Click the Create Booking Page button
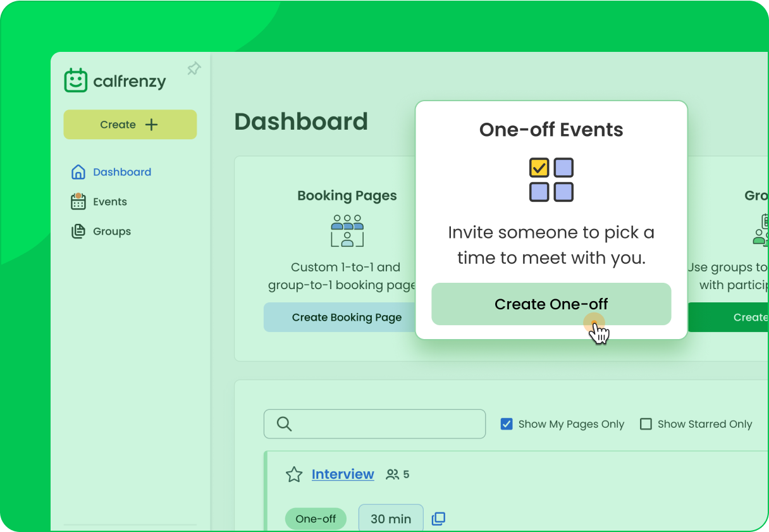The height and width of the screenshot is (532, 769). pyautogui.click(x=347, y=318)
